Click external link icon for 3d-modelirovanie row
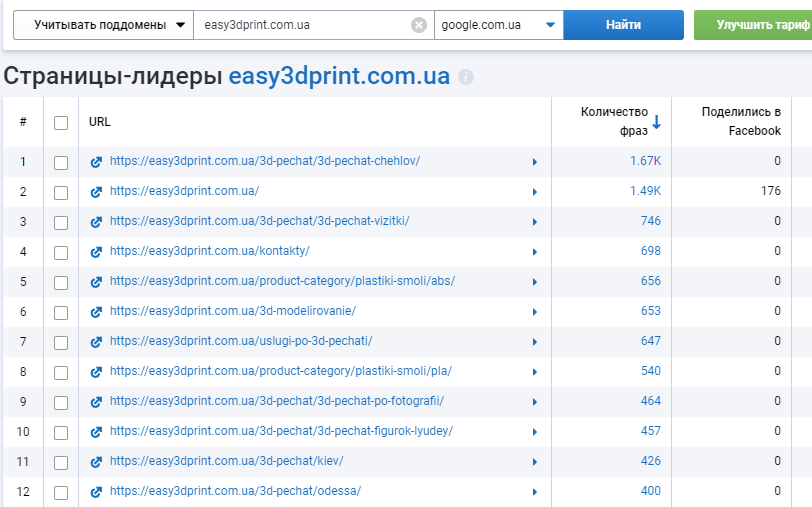Screen dimensions: 812x507 click(x=96, y=312)
